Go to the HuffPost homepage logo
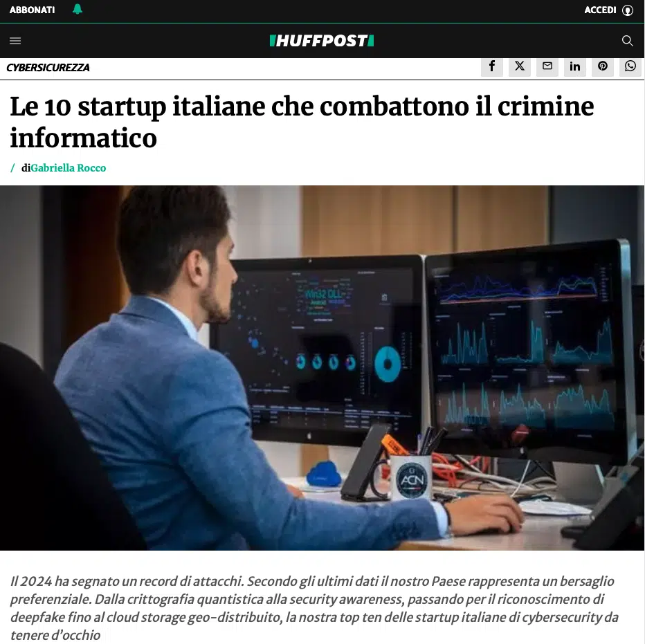 point(322,41)
